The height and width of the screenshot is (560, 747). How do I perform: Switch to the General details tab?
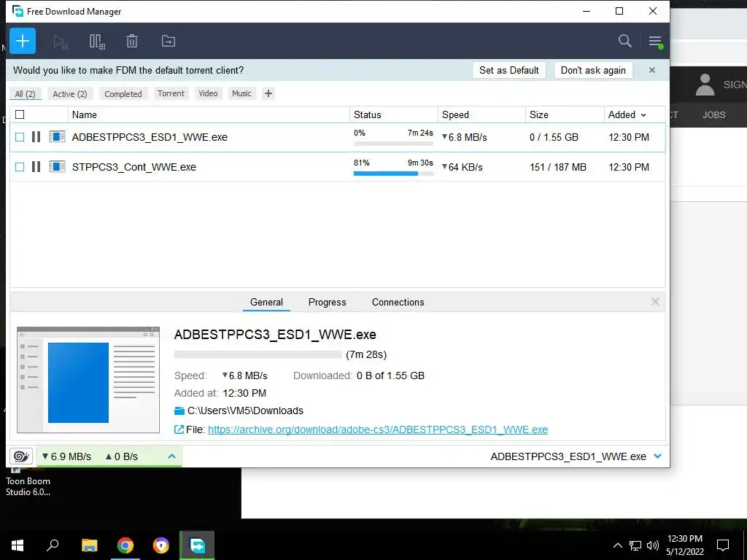tap(266, 302)
